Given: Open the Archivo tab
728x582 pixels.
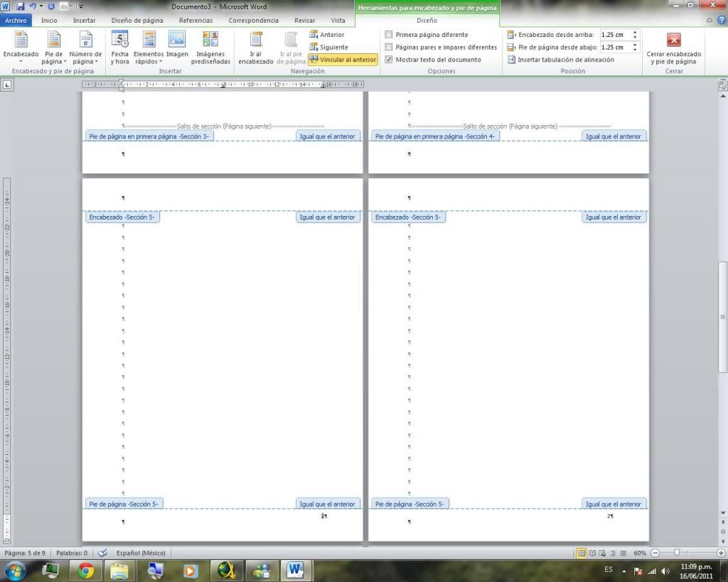Looking at the screenshot, I should [x=16, y=21].
